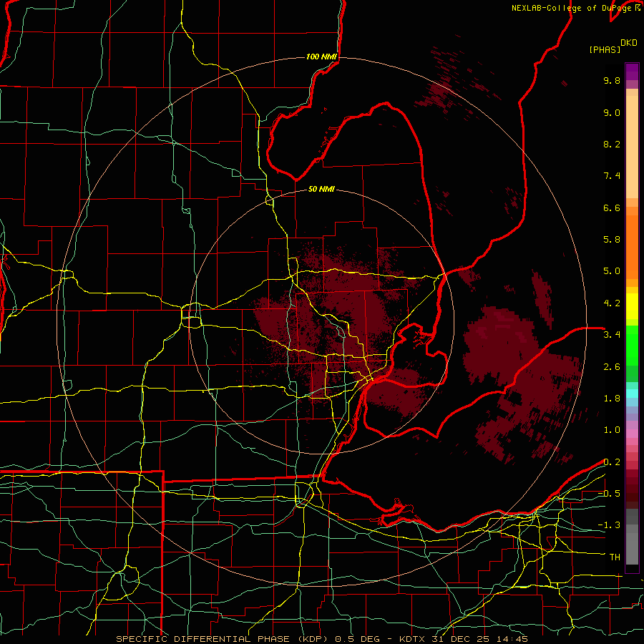Pick the pink color bar segment

632,434
